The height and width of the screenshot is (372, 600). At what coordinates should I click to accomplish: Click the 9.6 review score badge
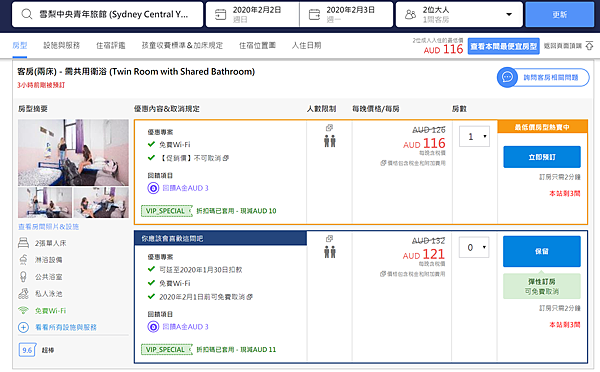pyautogui.click(x=28, y=350)
